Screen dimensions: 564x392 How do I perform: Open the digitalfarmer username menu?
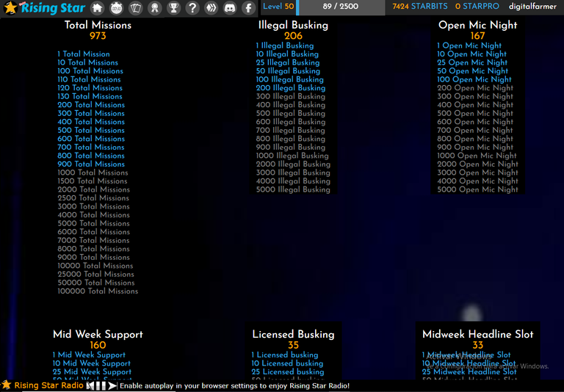[532, 7]
